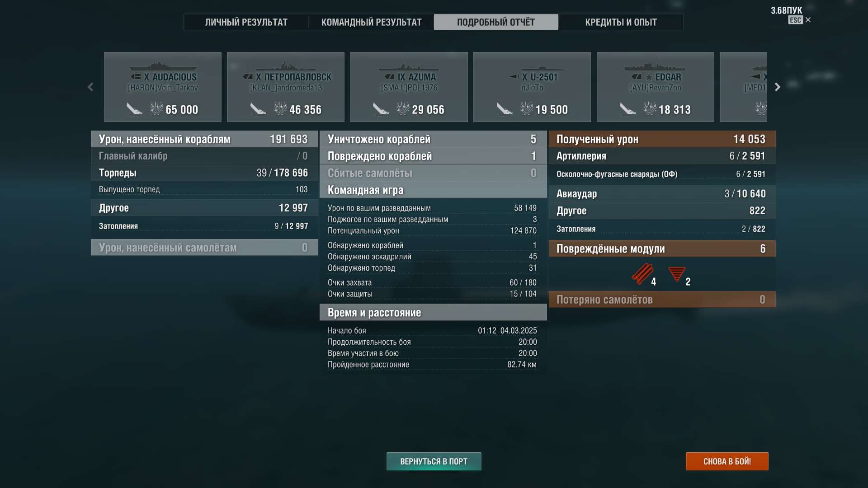
Task: Click the sunk-ship icon on U-2501 card
Action: pyautogui.click(x=505, y=109)
